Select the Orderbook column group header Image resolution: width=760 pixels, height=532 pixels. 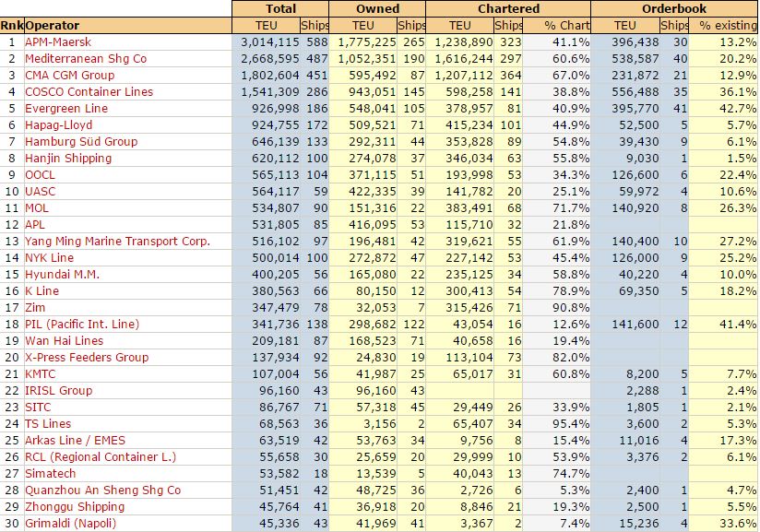point(673,8)
